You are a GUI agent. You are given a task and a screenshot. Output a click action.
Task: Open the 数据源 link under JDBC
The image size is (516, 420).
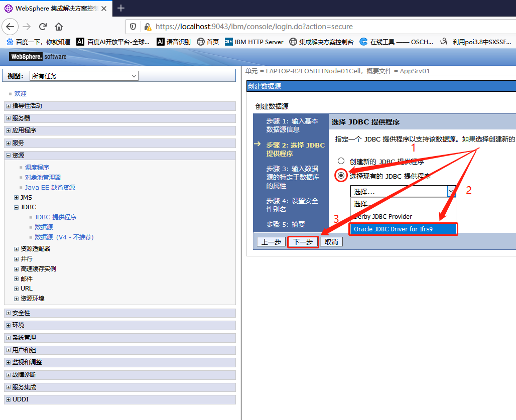pos(44,227)
